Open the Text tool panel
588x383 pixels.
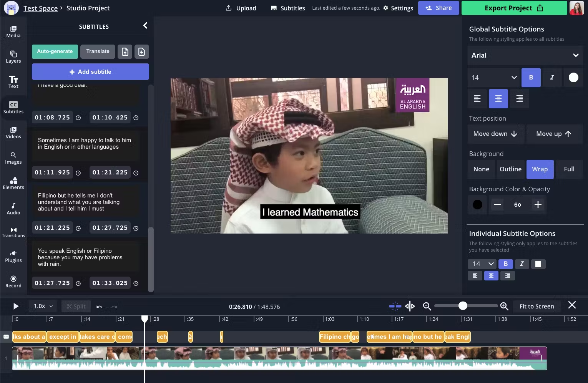point(13,81)
